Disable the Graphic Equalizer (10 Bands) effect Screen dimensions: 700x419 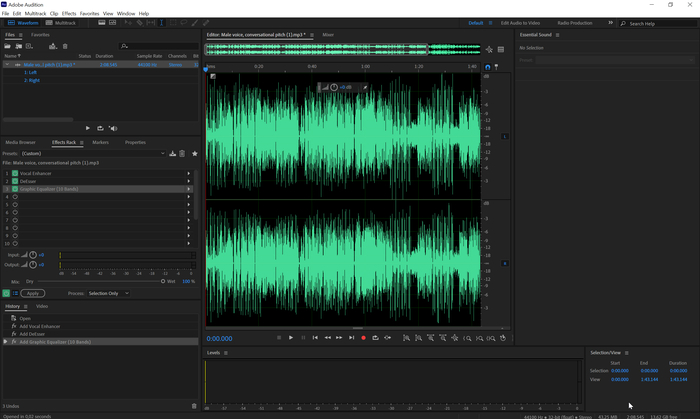[x=15, y=189]
